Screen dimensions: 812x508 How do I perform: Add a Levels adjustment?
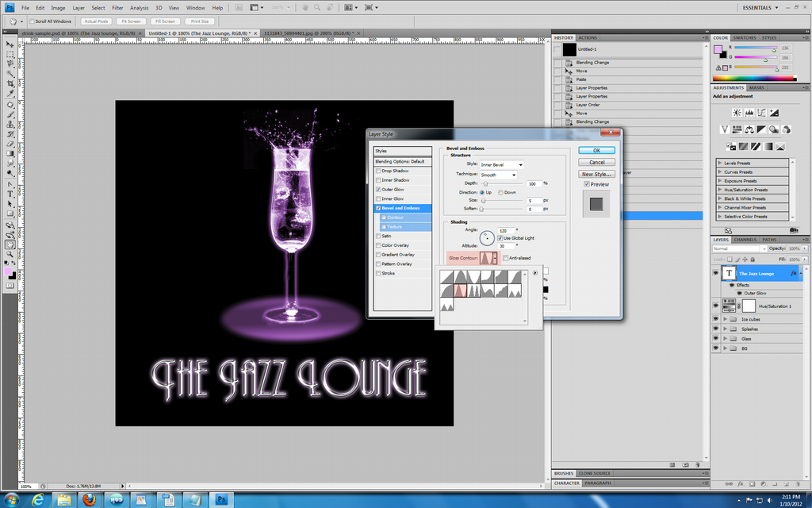[x=749, y=113]
